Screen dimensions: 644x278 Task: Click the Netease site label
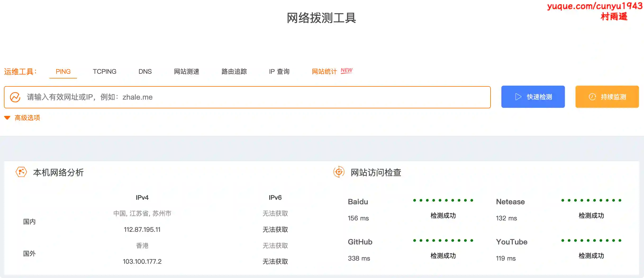point(510,202)
